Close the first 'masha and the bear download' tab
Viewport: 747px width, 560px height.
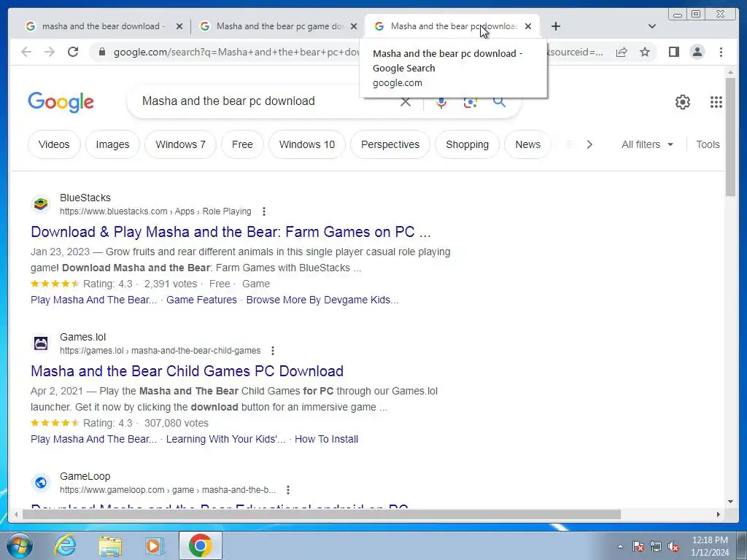coord(179,26)
